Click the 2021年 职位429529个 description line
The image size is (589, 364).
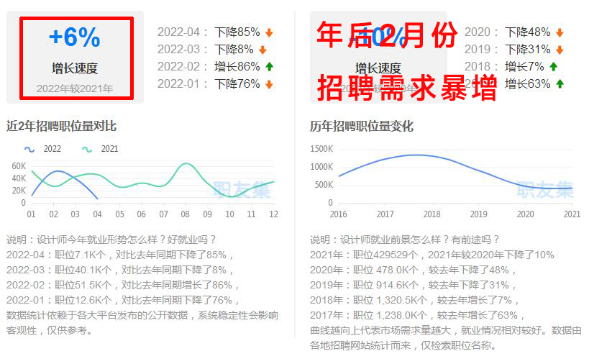[432, 254]
